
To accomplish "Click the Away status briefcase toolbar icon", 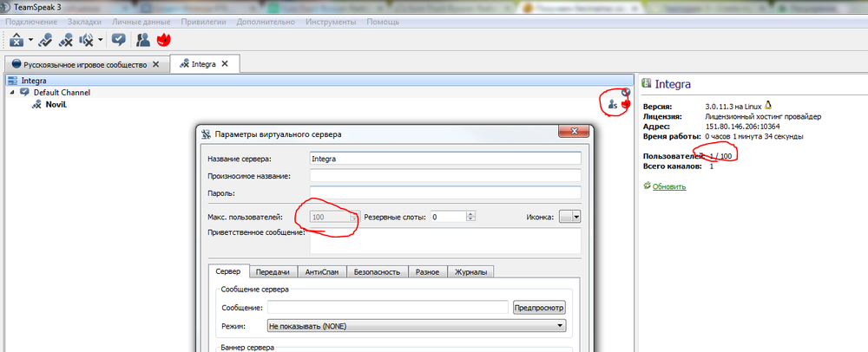I will pos(17,40).
